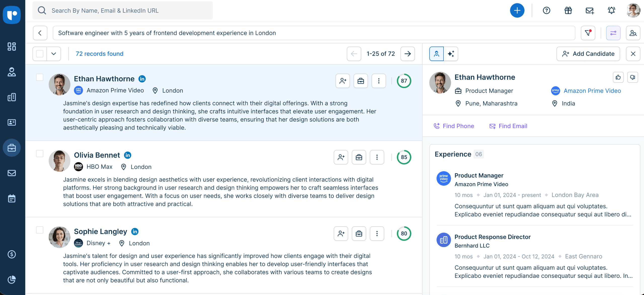The width and height of the screenshot is (644, 295).
Task: Toggle the search settings sliders button
Action: pos(613,33)
